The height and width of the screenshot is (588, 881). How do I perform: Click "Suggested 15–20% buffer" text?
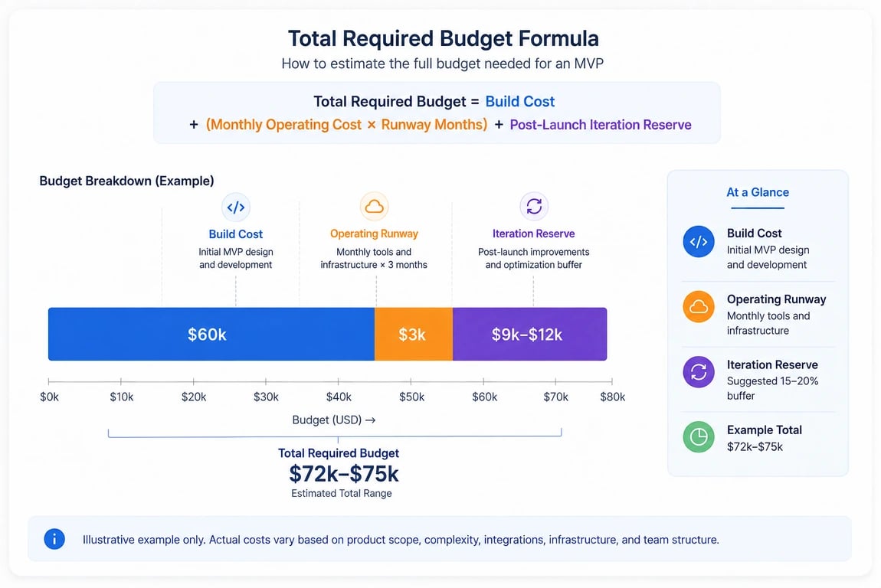772,389
